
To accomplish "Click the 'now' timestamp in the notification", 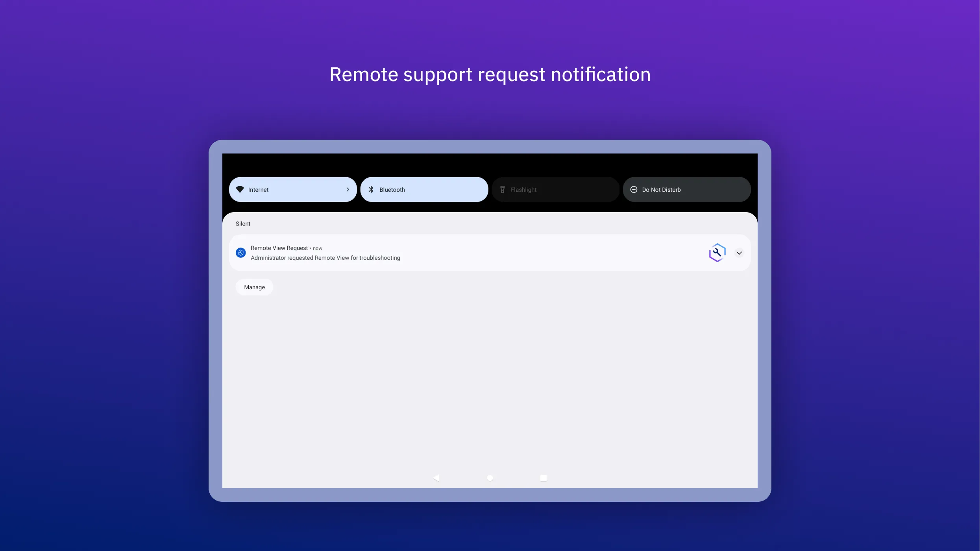I will click(317, 248).
